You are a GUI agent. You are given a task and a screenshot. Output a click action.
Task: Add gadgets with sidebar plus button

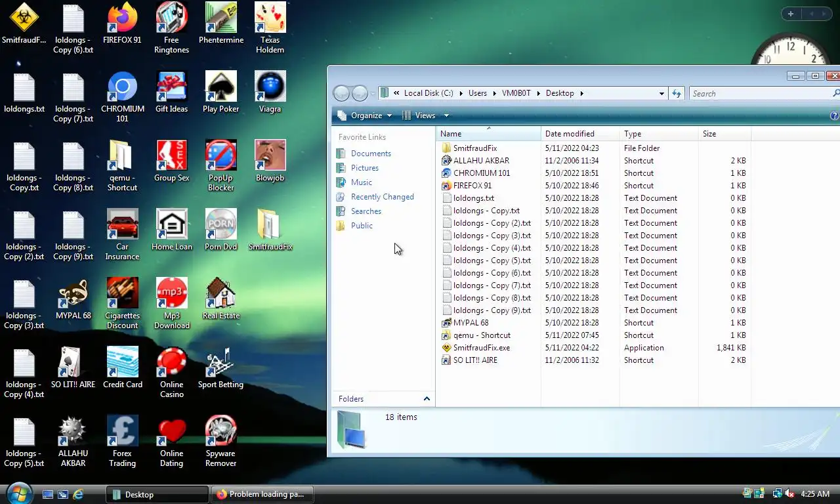(791, 14)
